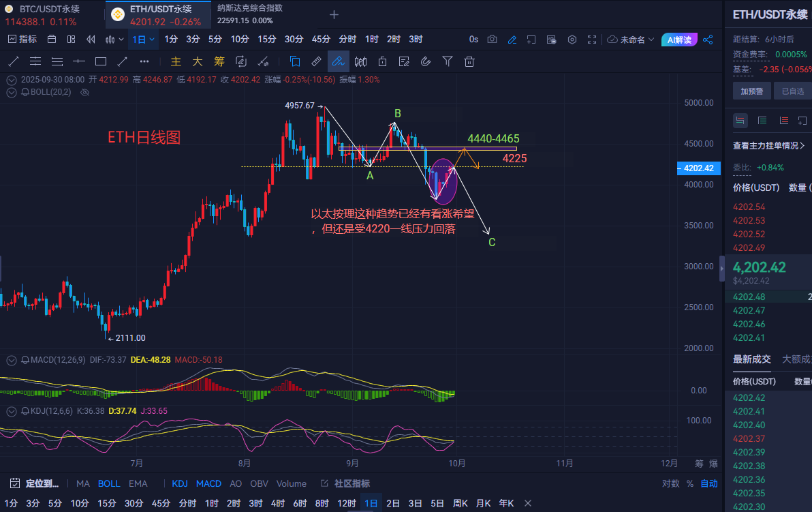The image size is (812, 512).
Task: Show sell-only red order book view
Action: tap(784, 121)
